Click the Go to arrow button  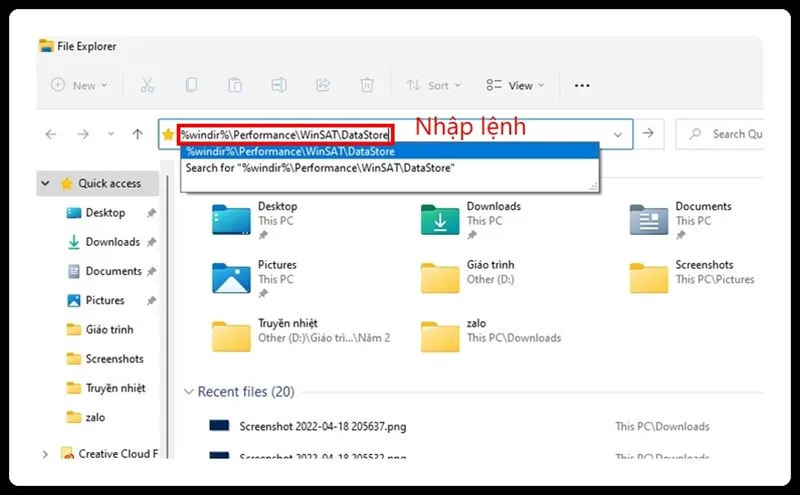click(x=648, y=134)
